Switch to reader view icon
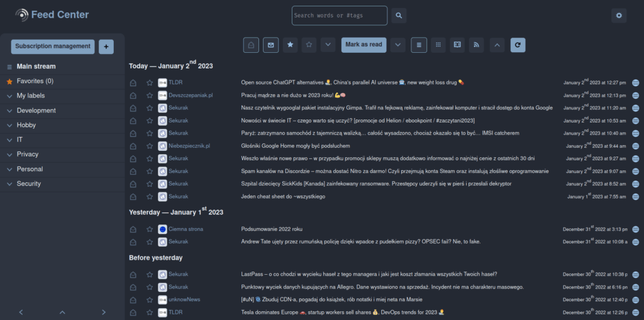The image size is (644, 320). pos(457,45)
